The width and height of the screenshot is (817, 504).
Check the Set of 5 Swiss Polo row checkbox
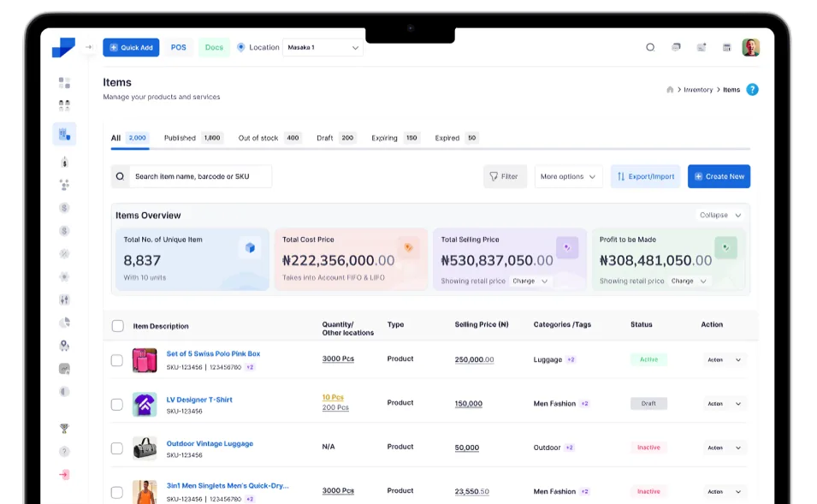pos(116,360)
